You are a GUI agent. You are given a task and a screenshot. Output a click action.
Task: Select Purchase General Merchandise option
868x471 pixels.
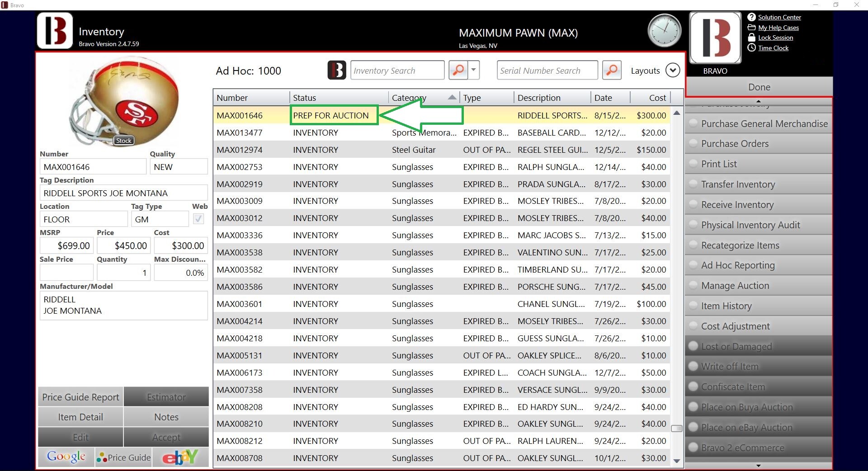[759, 123]
